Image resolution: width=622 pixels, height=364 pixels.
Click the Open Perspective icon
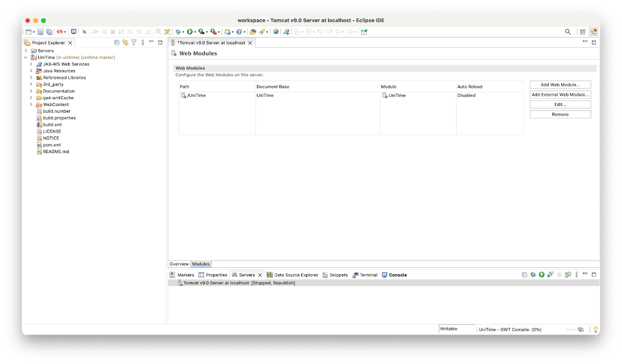point(582,32)
